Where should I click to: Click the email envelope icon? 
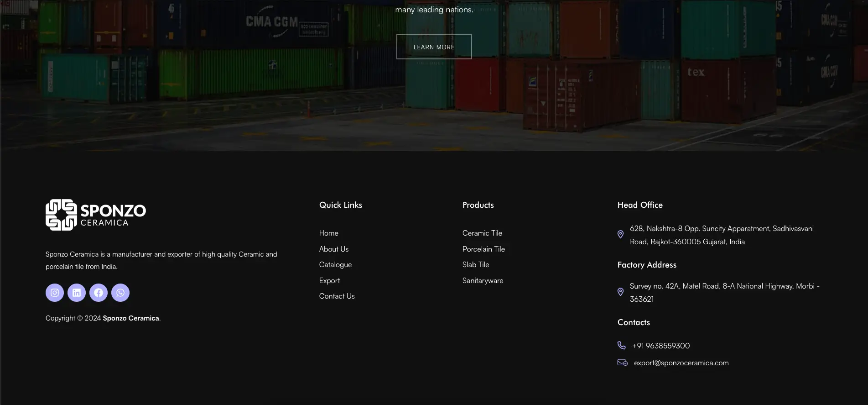click(x=622, y=363)
